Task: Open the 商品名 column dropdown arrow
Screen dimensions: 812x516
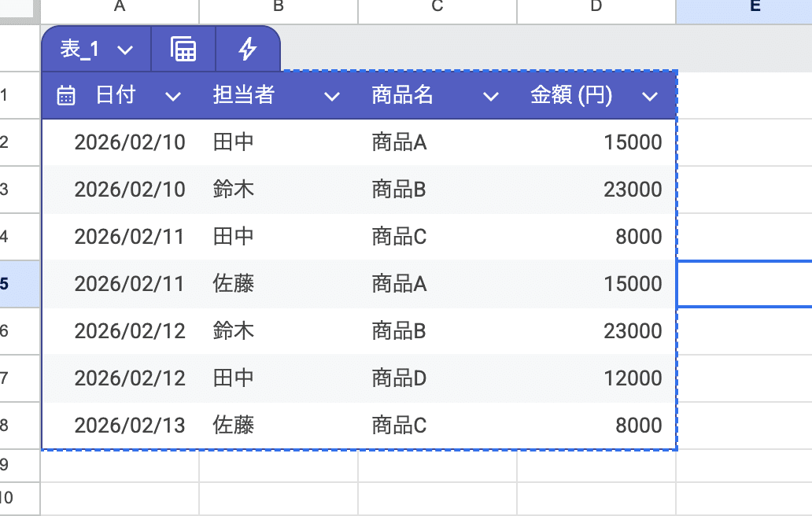Action: (491, 96)
